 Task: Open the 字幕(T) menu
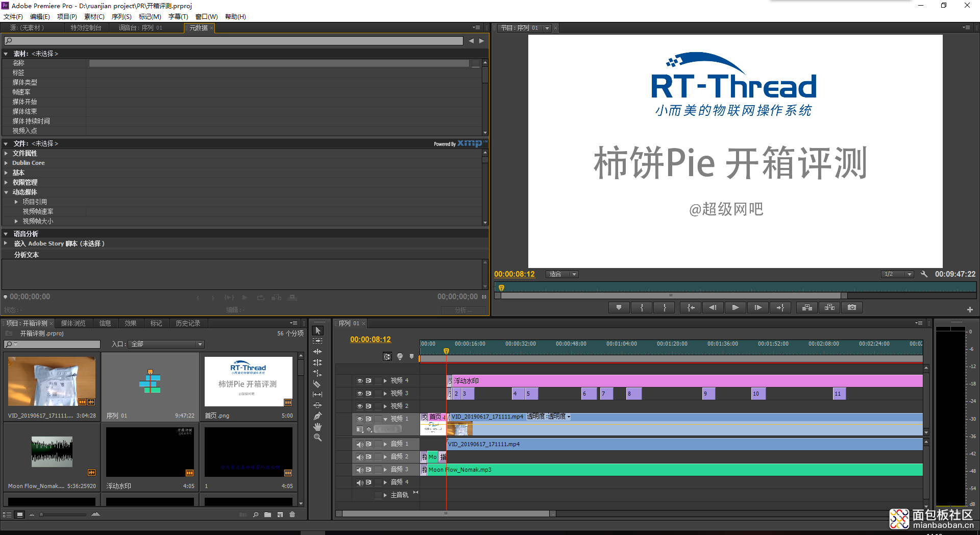[178, 16]
